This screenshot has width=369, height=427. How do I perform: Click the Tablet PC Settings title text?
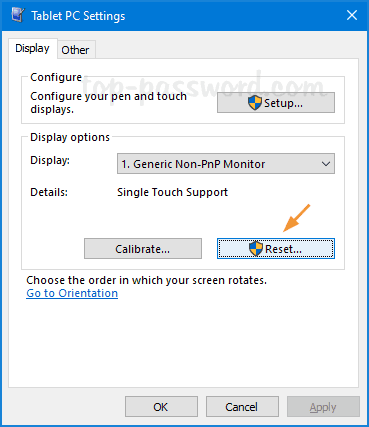pos(78,16)
